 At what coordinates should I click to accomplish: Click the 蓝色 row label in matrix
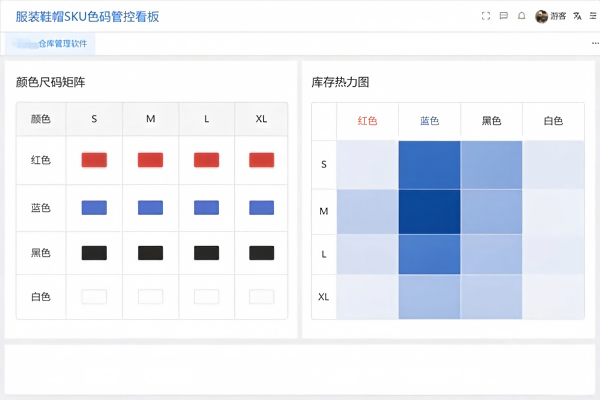pos(41,208)
